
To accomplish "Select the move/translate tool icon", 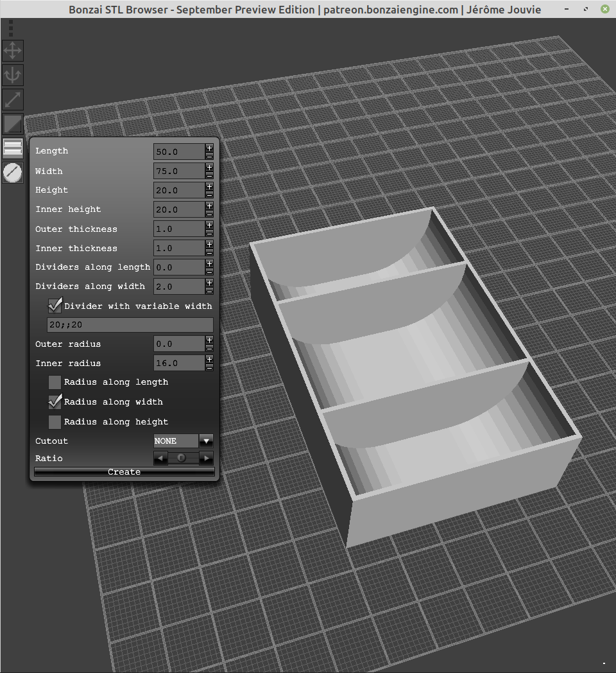I will pyautogui.click(x=12, y=51).
